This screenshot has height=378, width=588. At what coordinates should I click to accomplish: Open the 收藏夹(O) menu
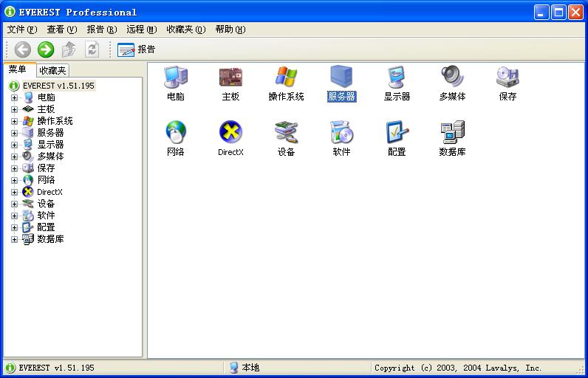(186, 30)
